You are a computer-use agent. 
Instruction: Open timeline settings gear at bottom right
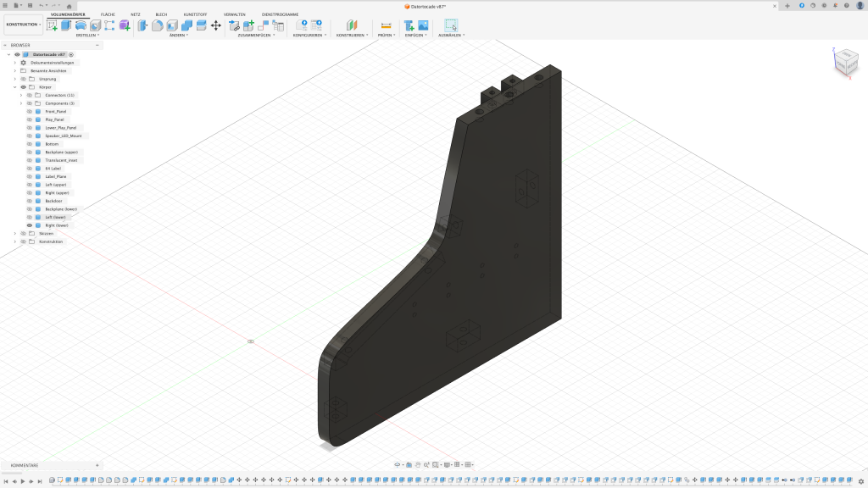[861, 481]
